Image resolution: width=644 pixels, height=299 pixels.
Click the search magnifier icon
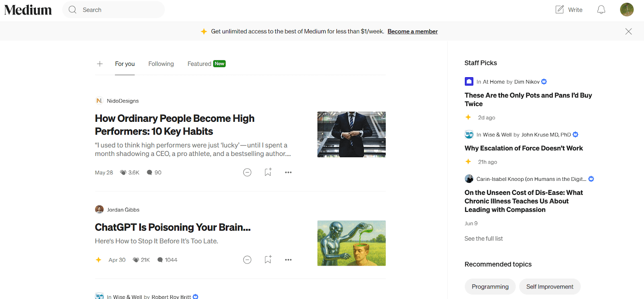[x=72, y=10]
